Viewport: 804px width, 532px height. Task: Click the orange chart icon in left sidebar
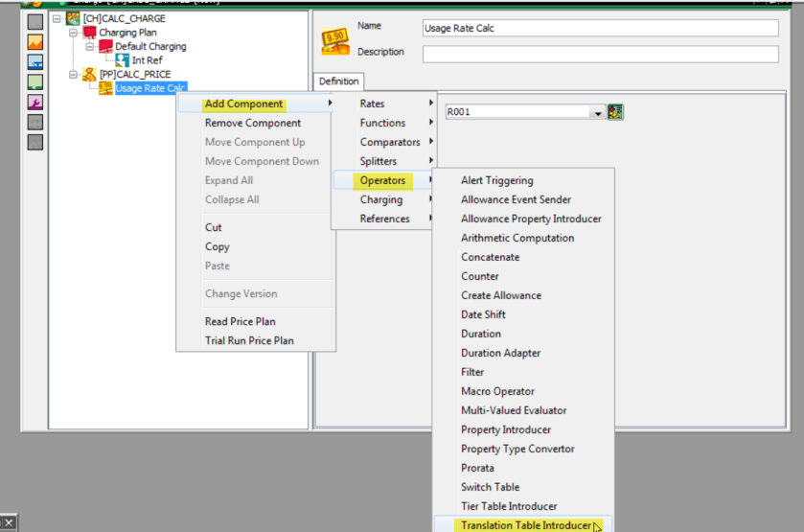[34, 42]
